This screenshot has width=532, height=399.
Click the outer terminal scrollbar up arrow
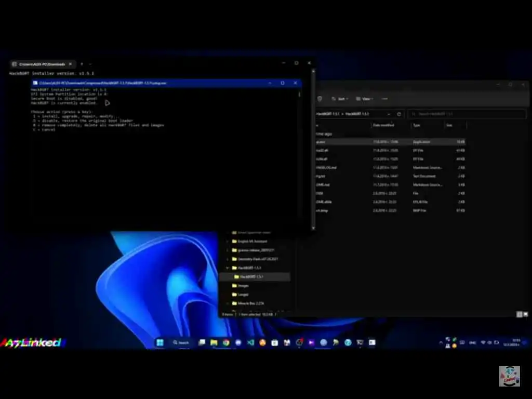click(313, 71)
